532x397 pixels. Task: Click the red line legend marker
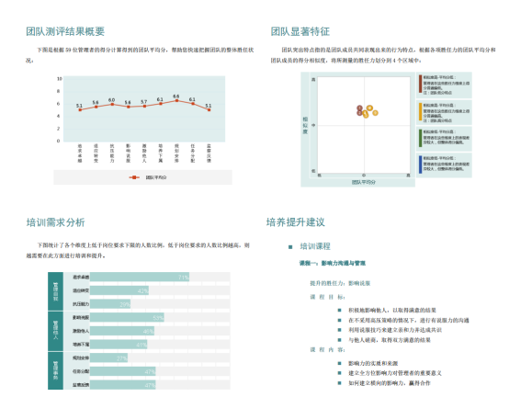tap(134, 177)
